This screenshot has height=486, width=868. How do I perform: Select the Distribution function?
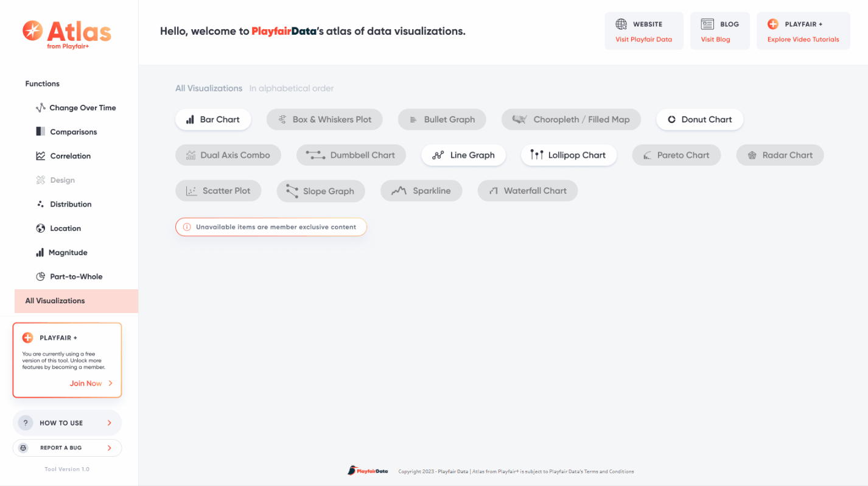pos(64,204)
